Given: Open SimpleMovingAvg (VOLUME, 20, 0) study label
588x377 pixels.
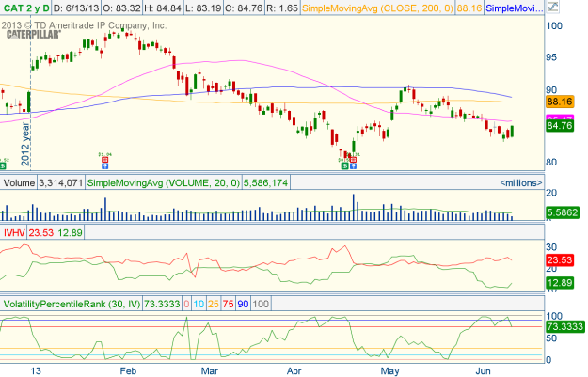Looking at the screenshot, I should (164, 183).
